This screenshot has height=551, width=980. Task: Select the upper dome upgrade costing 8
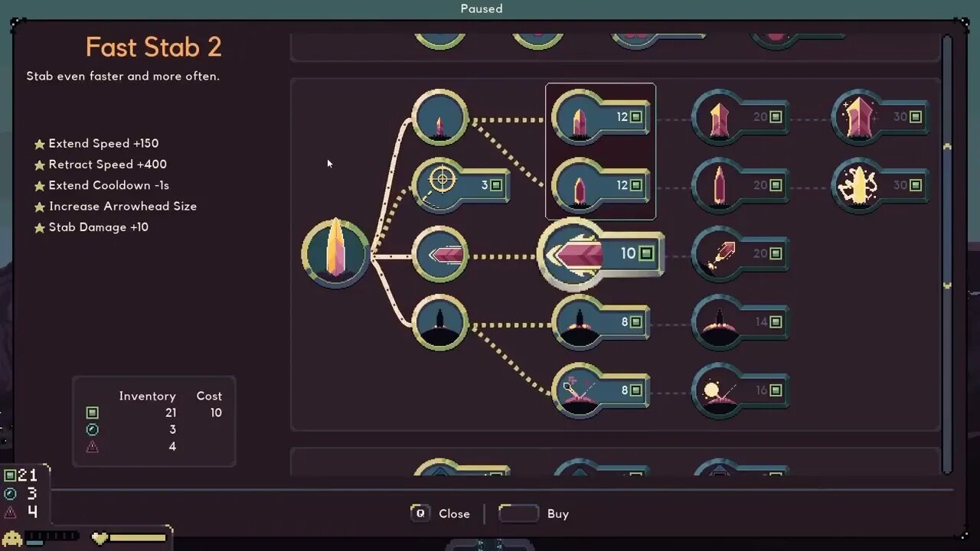pyautogui.click(x=600, y=322)
